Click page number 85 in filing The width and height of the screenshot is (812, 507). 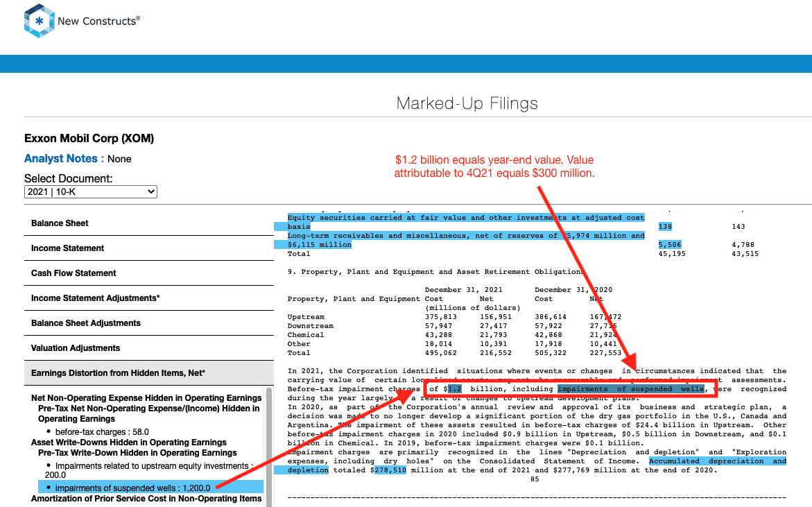pyautogui.click(x=535, y=479)
